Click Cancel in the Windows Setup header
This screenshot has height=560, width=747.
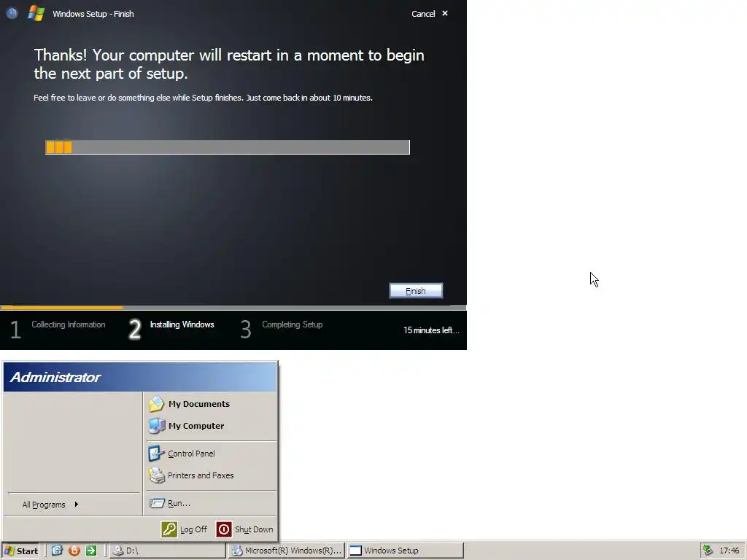coord(423,14)
